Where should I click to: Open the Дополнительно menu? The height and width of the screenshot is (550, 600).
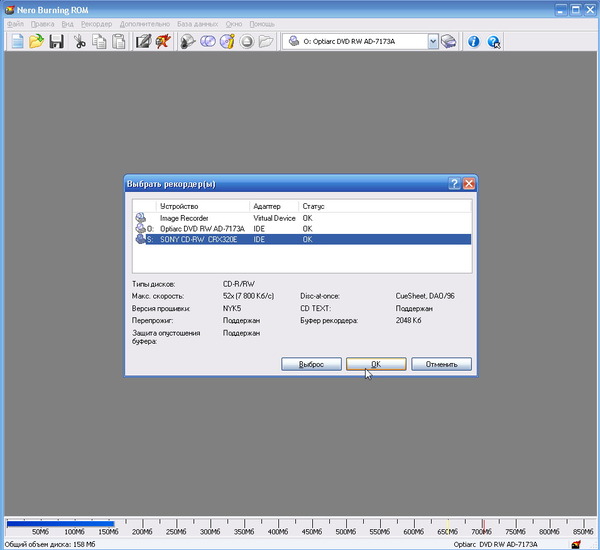coord(145,24)
